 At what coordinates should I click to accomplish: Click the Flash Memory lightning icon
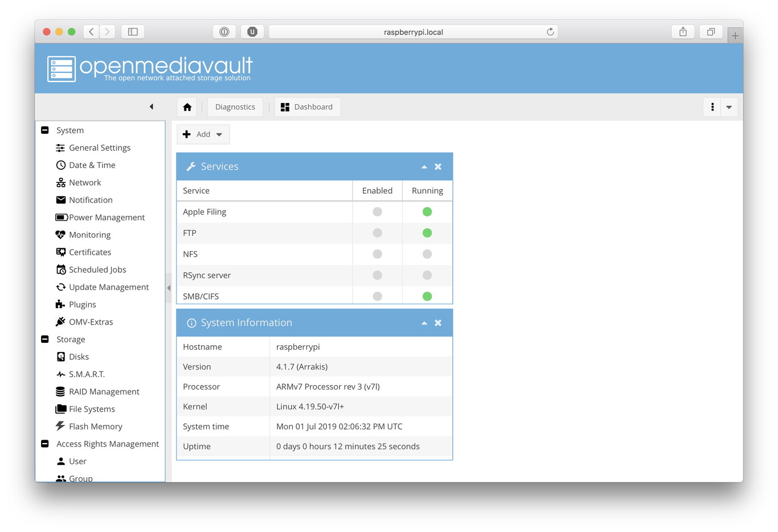point(60,426)
